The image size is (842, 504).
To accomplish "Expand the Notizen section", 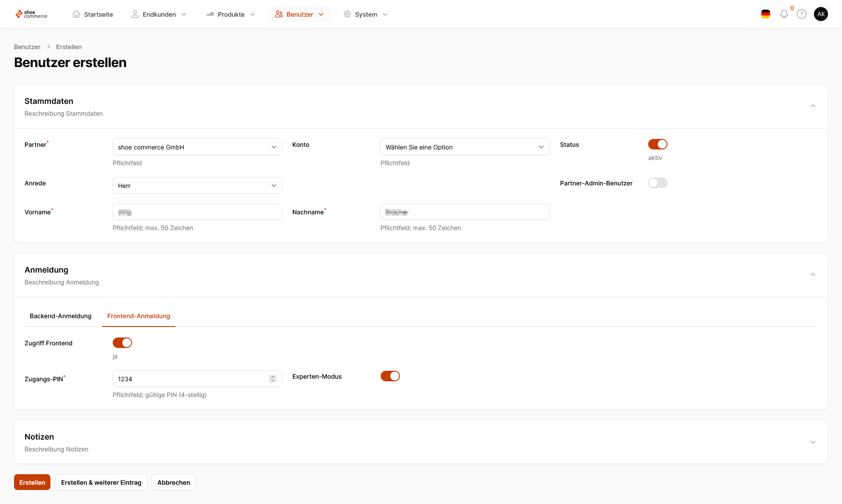I will pos(813,442).
